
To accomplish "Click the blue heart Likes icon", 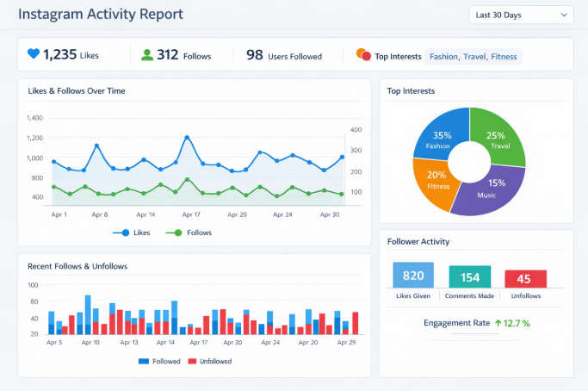I will (x=34, y=55).
